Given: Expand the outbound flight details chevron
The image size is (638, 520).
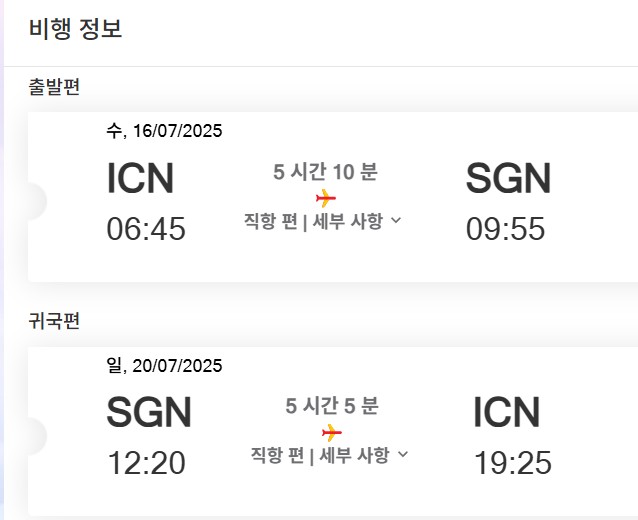Looking at the screenshot, I should [396, 221].
